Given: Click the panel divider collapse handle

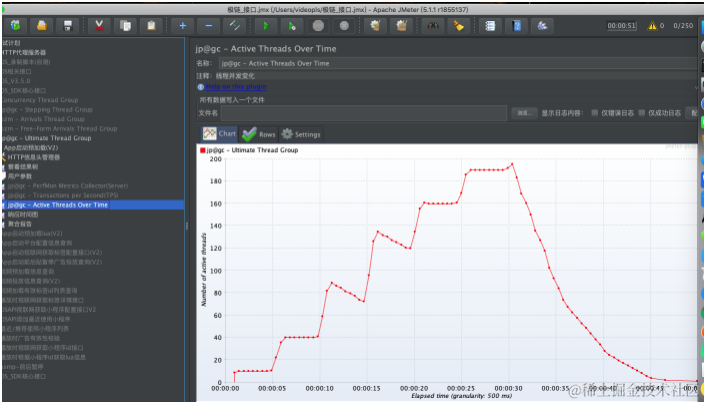Looking at the screenshot, I should coord(187,226).
